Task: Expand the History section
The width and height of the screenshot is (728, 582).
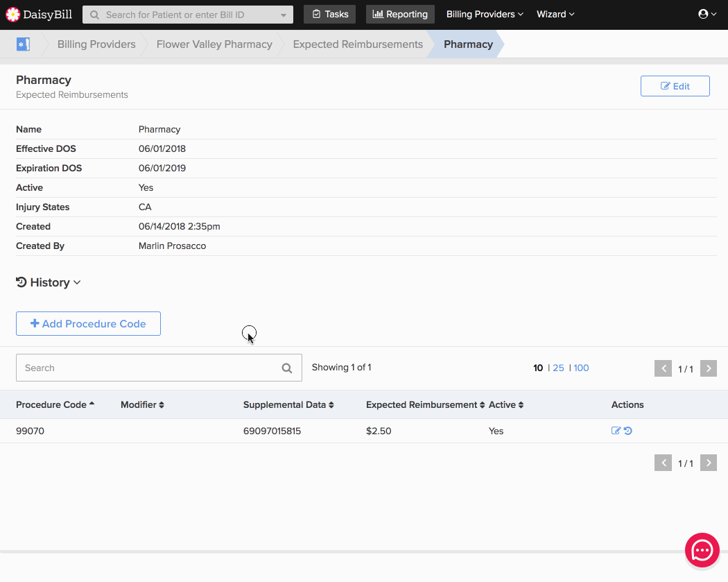Action: click(49, 282)
